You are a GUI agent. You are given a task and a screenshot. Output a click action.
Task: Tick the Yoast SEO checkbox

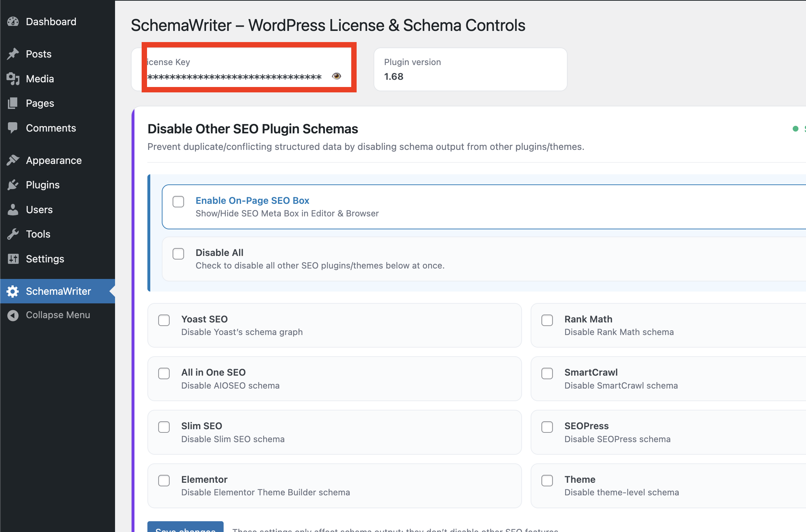[x=164, y=320]
